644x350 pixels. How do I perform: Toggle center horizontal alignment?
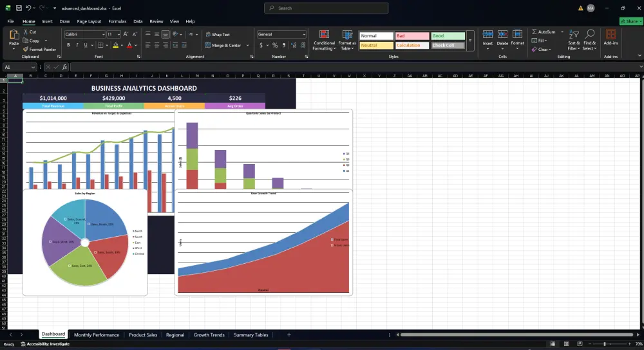tap(157, 45)
